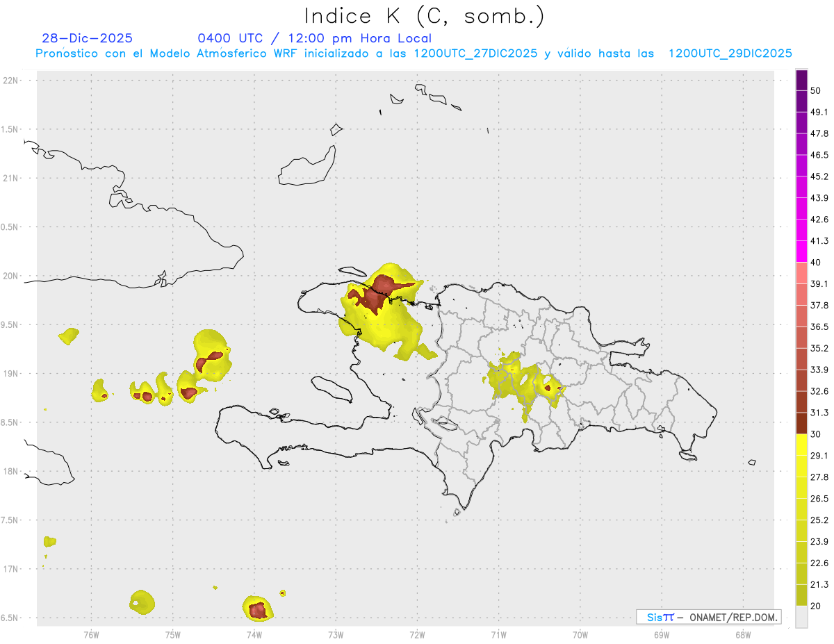The width and height of the screenshot is (834, 644).
Task: Click the "73W" longitude label
Action: 336,634
